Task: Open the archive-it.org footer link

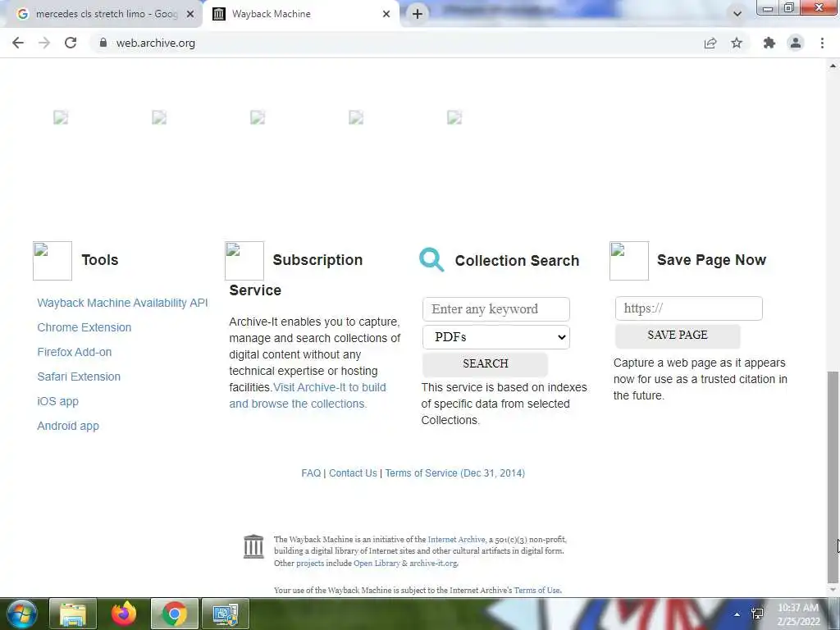Action: tap(433, 563)
